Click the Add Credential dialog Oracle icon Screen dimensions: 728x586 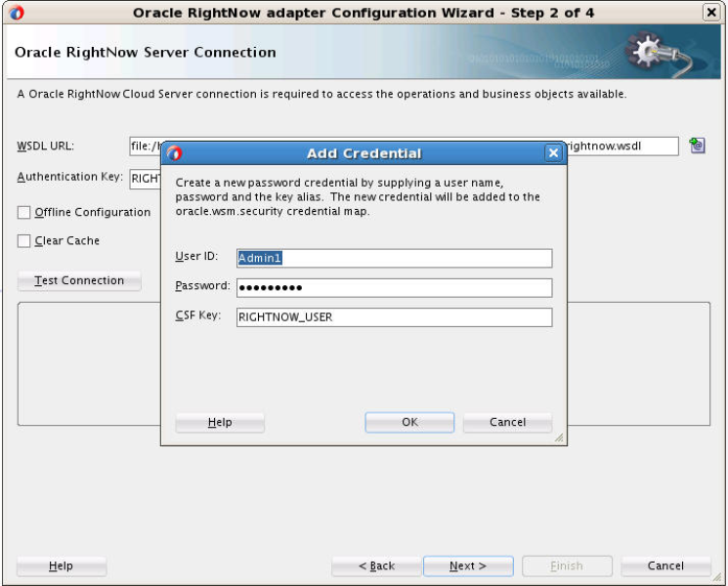tap(175, 153)
